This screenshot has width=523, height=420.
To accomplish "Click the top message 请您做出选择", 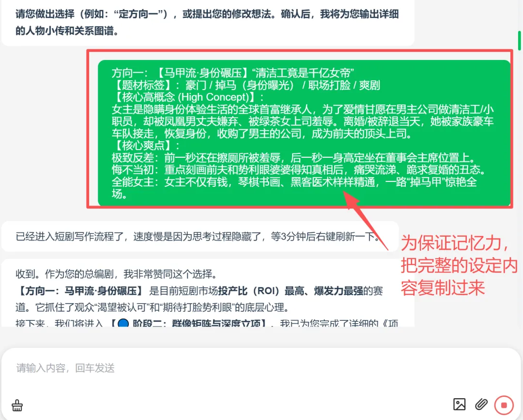I will click(207, 22).
